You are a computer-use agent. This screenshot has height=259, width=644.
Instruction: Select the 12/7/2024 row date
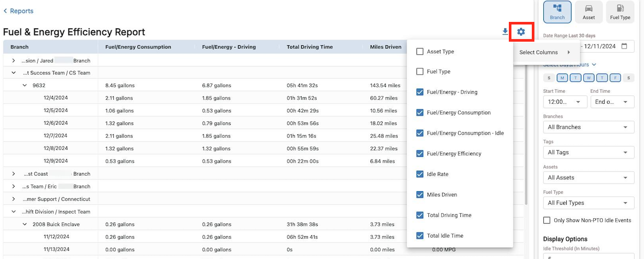coord(56,136)
